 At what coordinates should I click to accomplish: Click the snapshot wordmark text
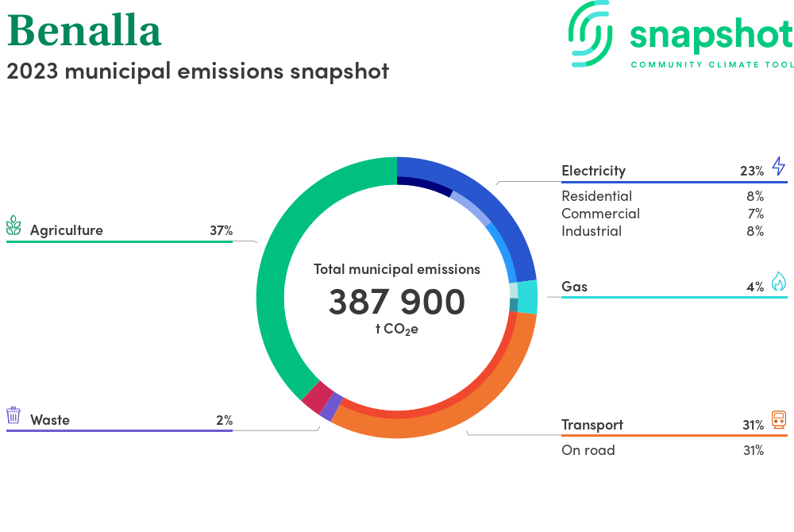pyautogui.click(x=711, y=35)
